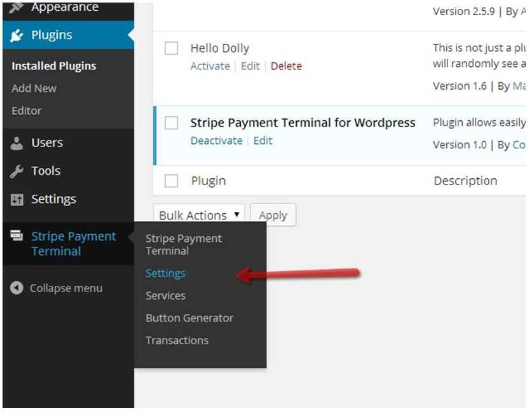
Task: Click the Stripe Payment Terminal card icon
Action: (17, 235)
